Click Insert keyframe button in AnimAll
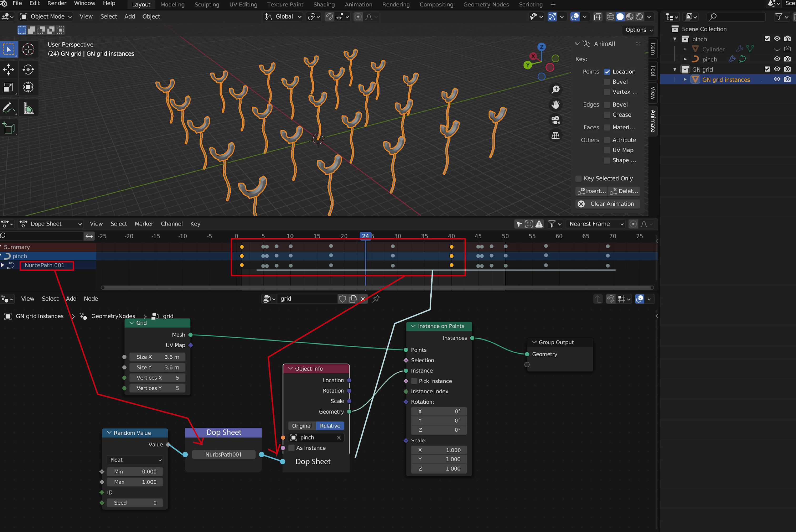Image resolution: width=796 pixels, height=532 pixels. tap(592, 191)
